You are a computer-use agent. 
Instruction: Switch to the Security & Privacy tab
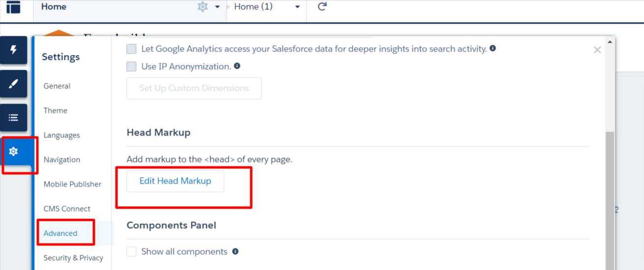click(73, 258)
